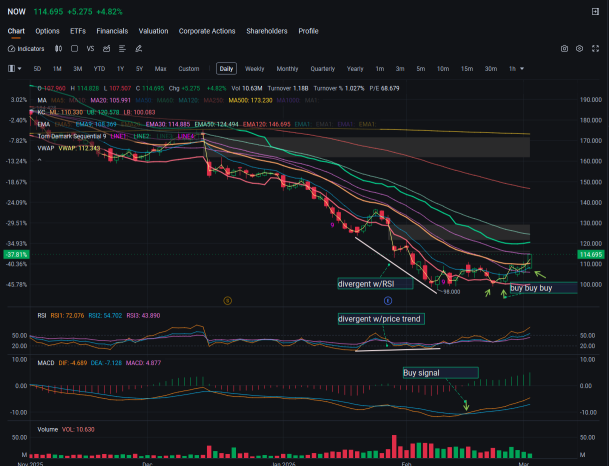
Task: Collapse the indicator legend caret
Action: click(39, 160)
